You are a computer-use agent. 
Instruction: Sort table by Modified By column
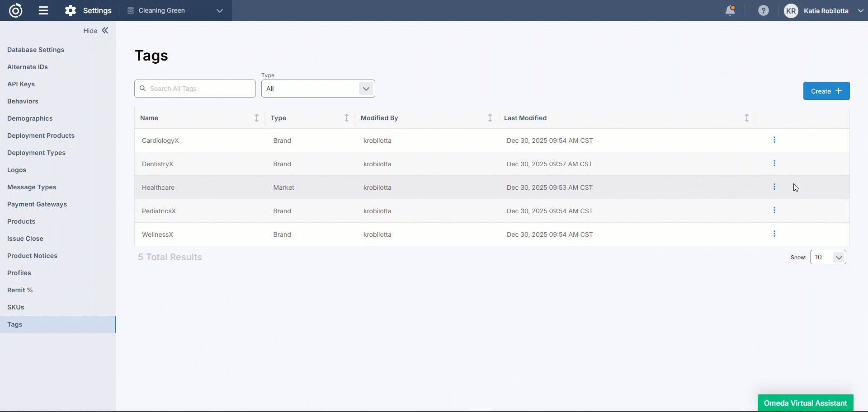490,118
